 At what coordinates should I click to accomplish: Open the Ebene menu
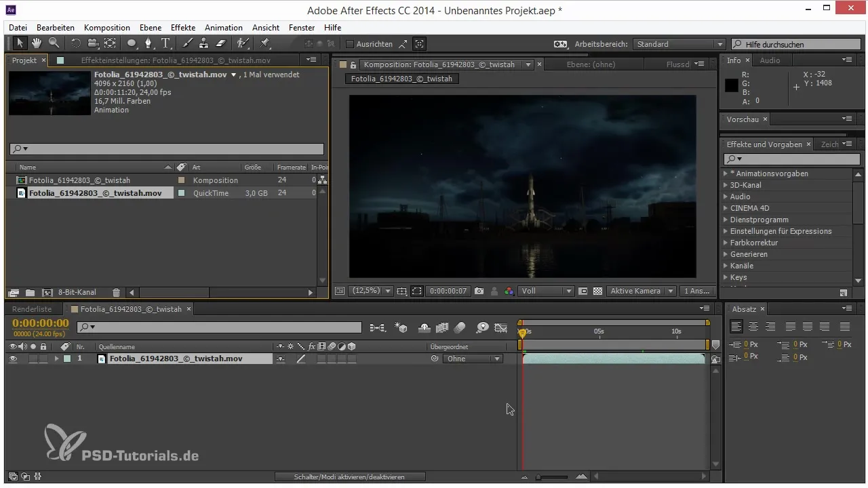149,28
